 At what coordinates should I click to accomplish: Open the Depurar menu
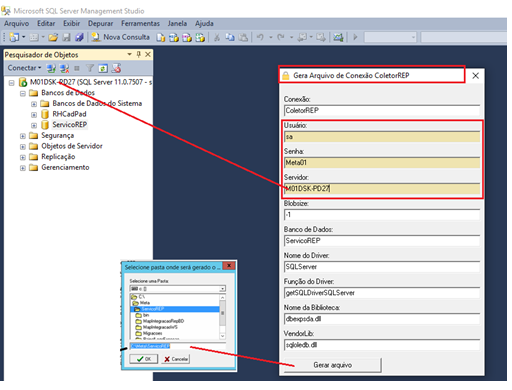100,24
